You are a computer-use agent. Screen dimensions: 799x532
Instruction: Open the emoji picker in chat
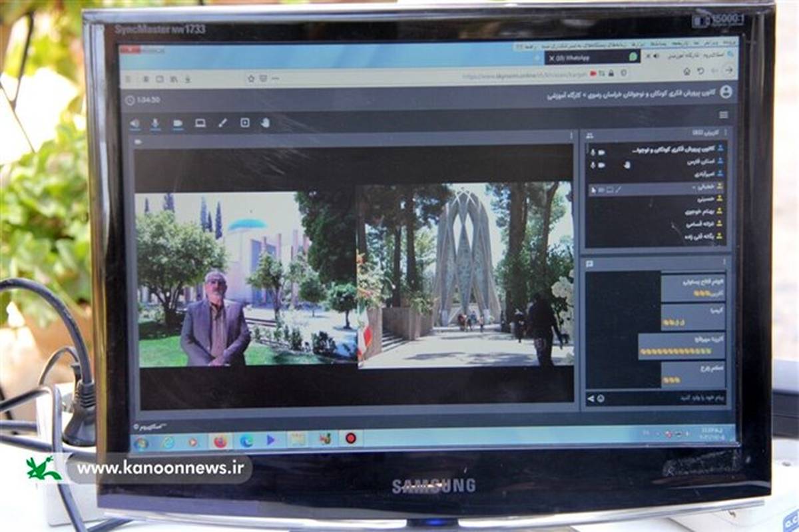(x=601, y=398)
